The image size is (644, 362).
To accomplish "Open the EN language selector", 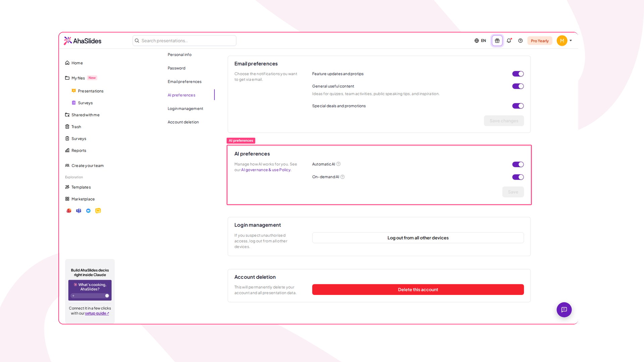I will (x=480, y=41).
